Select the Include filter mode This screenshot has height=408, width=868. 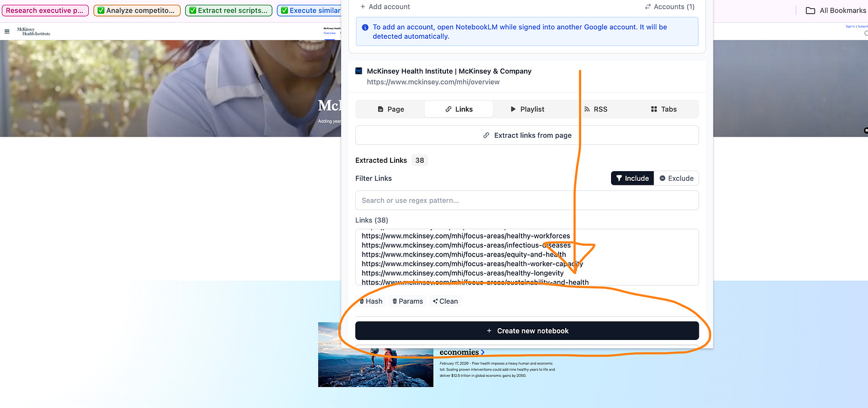point(633,178)
